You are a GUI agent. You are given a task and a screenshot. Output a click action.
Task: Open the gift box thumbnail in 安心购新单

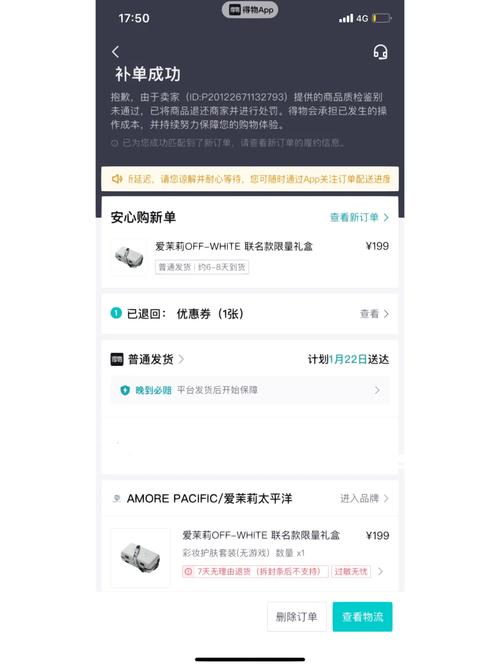129,257
